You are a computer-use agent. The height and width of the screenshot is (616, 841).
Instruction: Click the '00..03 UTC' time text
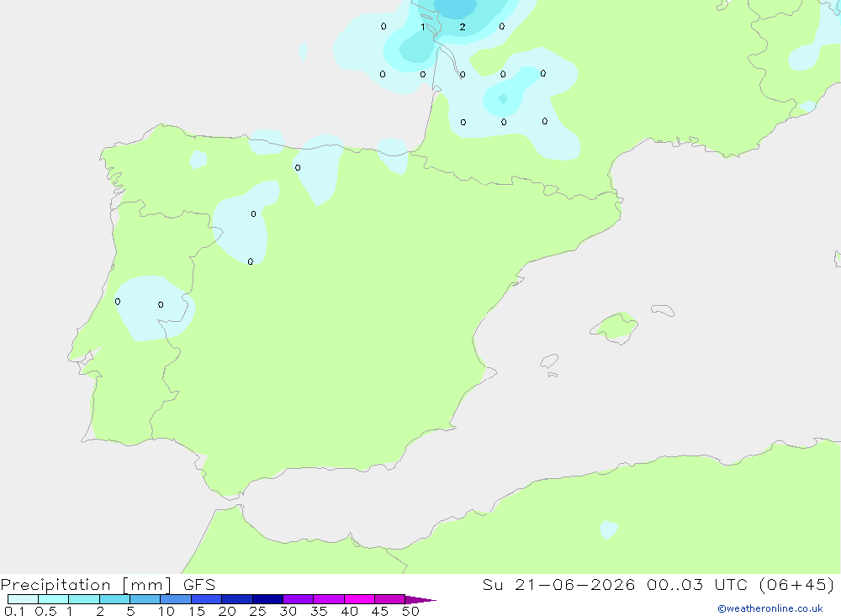(x=696, y=585)
